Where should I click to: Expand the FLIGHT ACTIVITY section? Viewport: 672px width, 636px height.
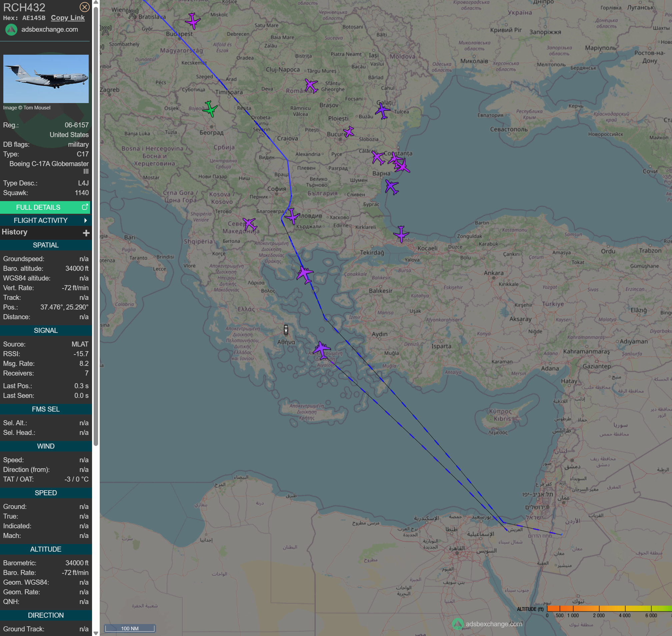pos(45,220)
